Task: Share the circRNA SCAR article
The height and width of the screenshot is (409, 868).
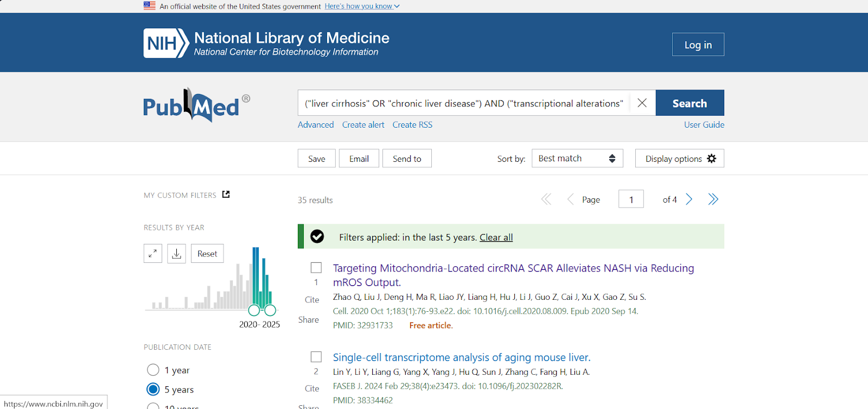Action: pos(309,319)
